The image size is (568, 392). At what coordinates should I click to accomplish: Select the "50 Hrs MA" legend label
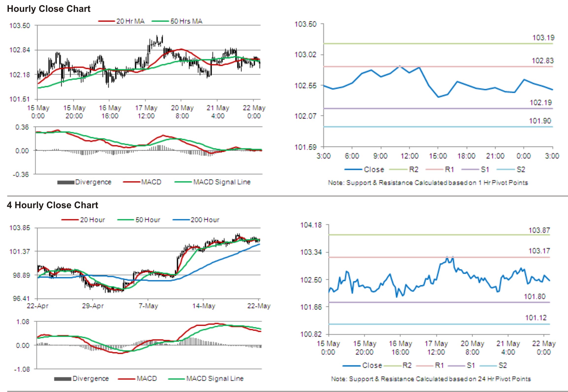coord(186,21)
